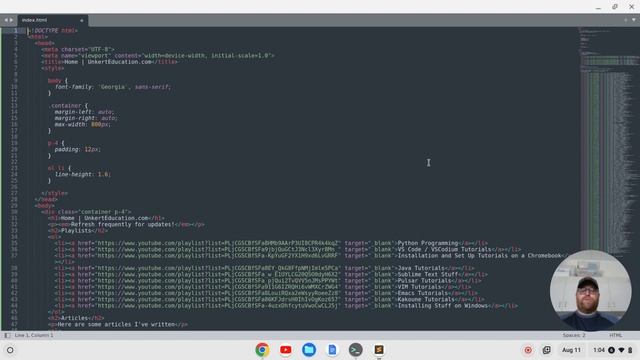Screen dimensions: 640x360
Task: Click Installation and Set Up Tutorials on a Chromebook
Action: (479, 256)
